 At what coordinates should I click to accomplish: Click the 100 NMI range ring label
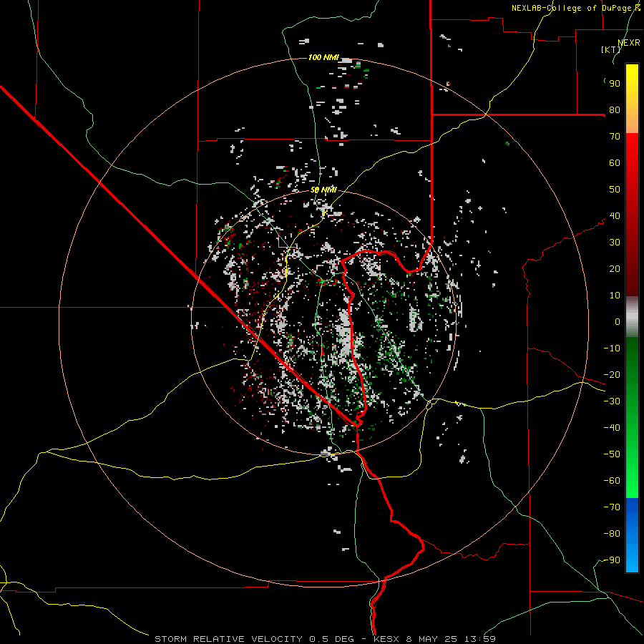(323, 57)
